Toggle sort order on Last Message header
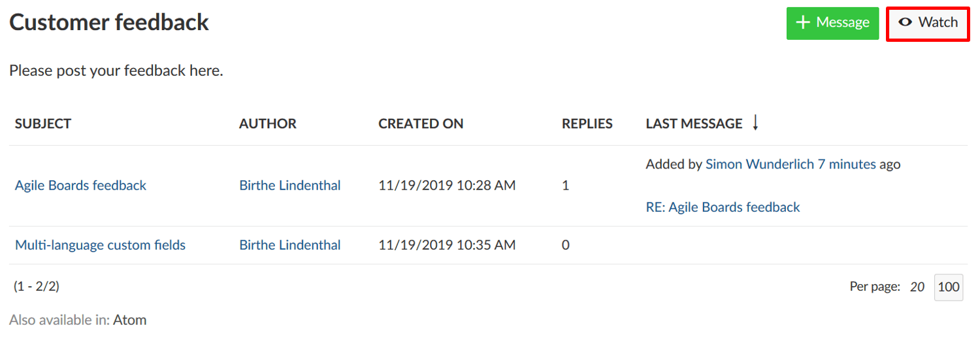Viewport: 980px width, 360px height. click(x=694, y=123)
